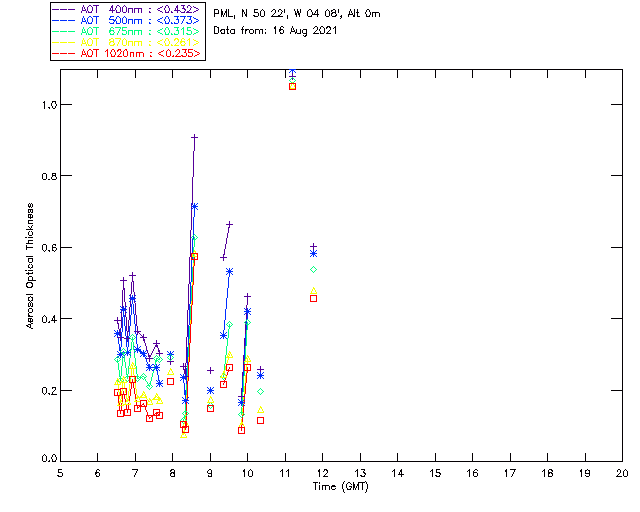This screenshot has width=640, height=512.
Task: Click the red square marker near 0.45
Action: coord(313,298)
